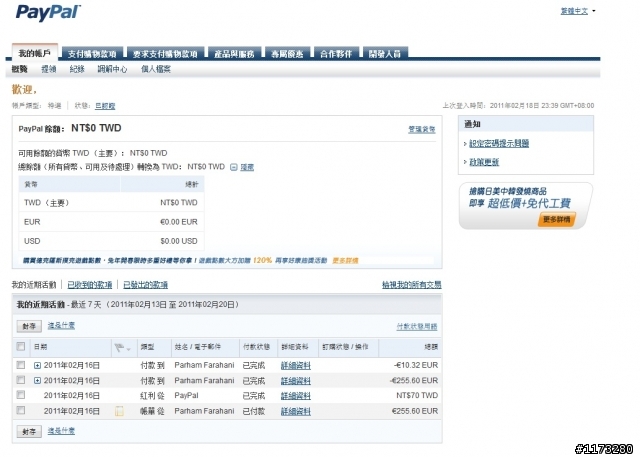This screenshot has width=640, height=457.
Task: Click the top 封存 archive button
Action: pyautogui.click(x=29, y=326)
